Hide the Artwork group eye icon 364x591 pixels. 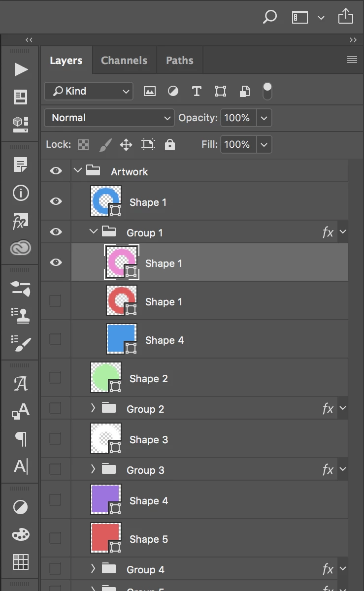click(x=56, y=171)
